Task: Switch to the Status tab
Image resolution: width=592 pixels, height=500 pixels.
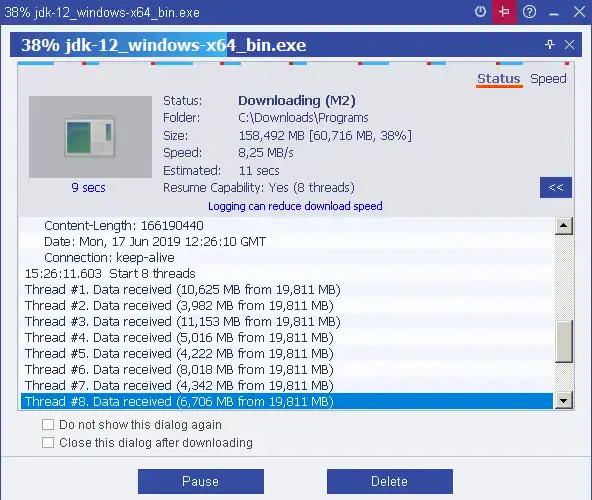Action: point(499,79)
